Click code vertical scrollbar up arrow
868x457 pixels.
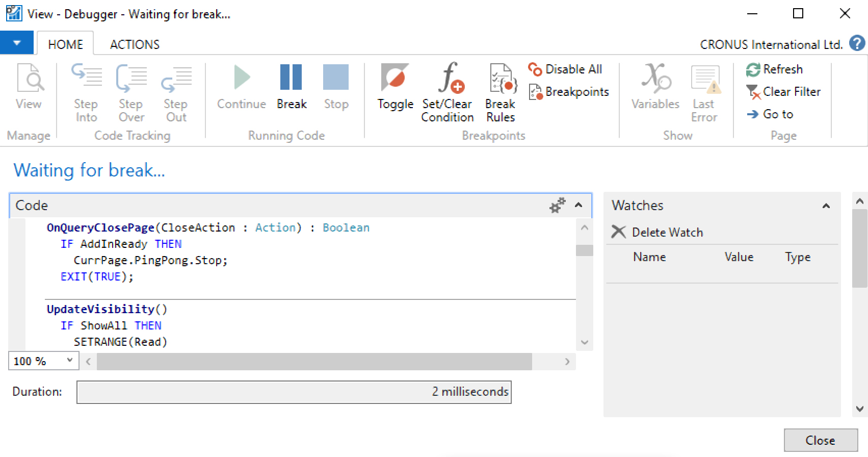click(585, 227)
